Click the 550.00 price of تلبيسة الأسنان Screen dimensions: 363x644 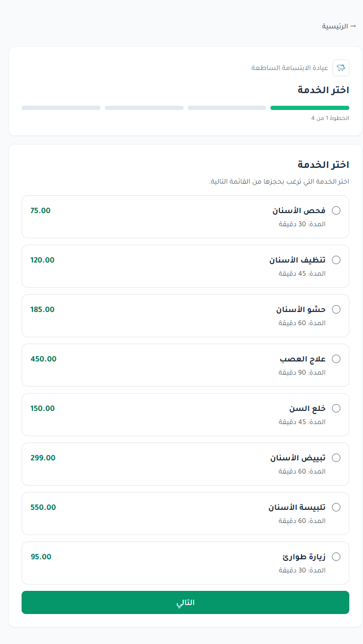click(x=43, y=507)
